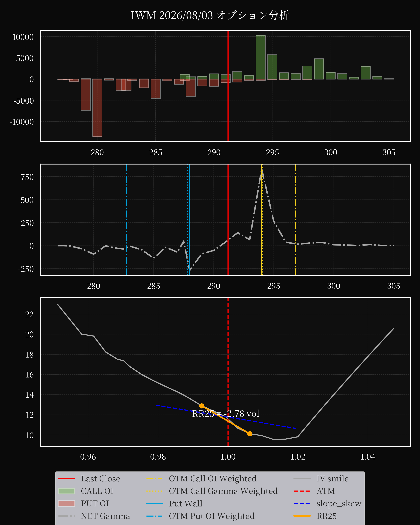Click the dash-dot yellow line near 297
The height and width of the screenshot is (525, 420).
pyautogui.click(x=295, y=220)
